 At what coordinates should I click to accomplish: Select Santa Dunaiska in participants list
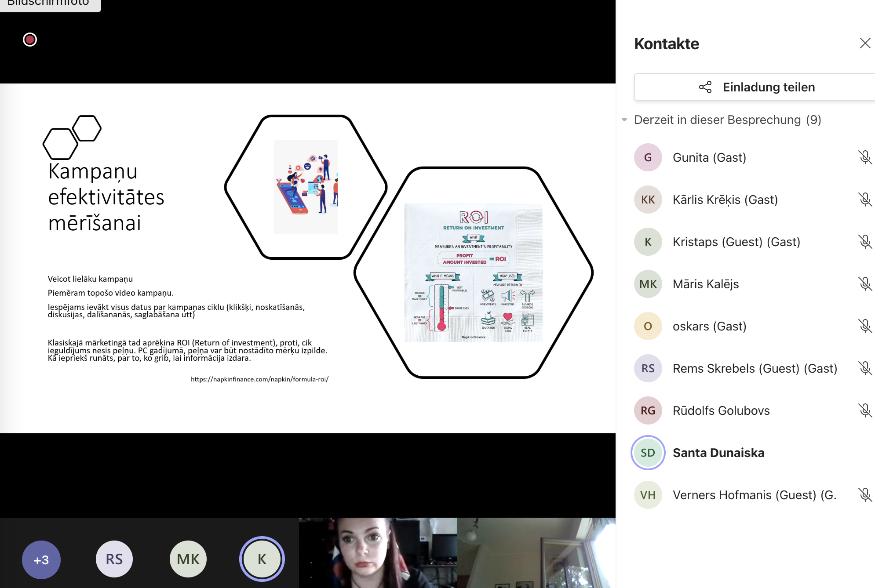pyautogui.click(x=718, y=453)
